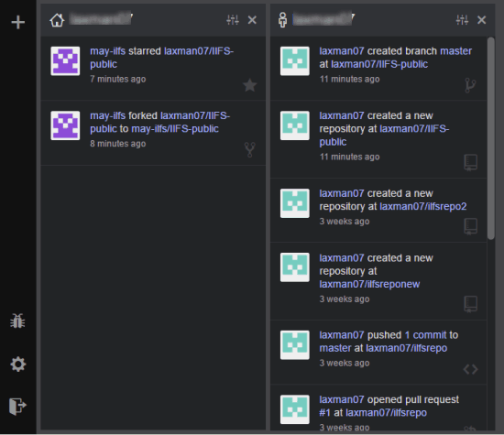Open filter sliders of the home column

(233, 20)
